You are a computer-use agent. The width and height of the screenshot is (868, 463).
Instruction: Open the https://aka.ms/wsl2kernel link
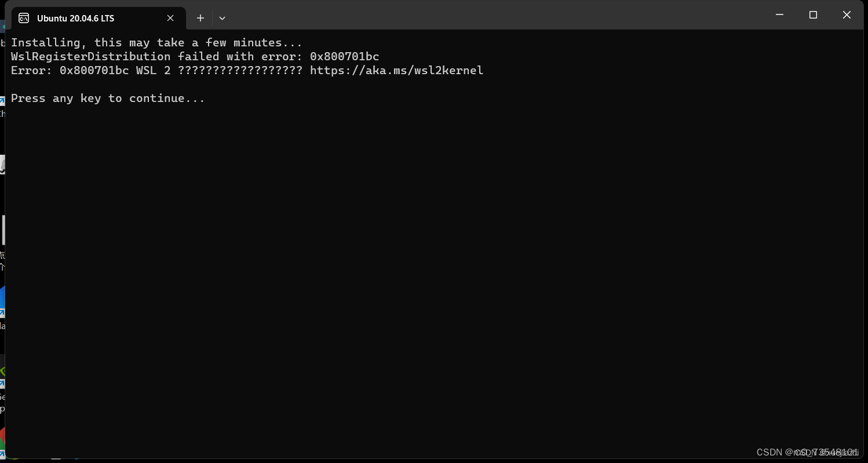pyautogui.click(x=396, y=70)
